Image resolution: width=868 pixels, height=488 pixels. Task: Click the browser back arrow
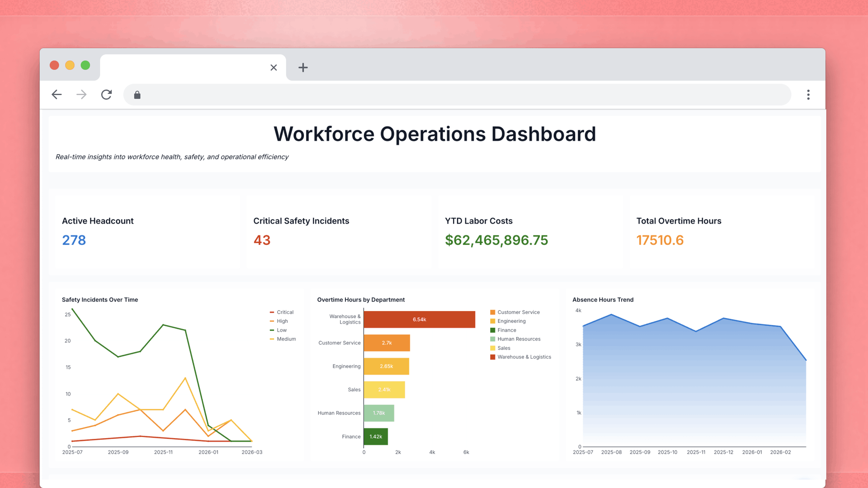(57, 95)
